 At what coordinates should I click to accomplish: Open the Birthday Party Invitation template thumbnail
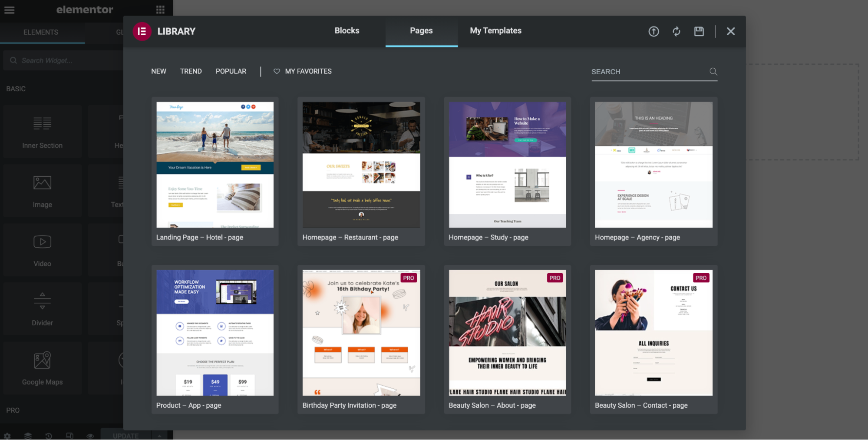[361, 333]
